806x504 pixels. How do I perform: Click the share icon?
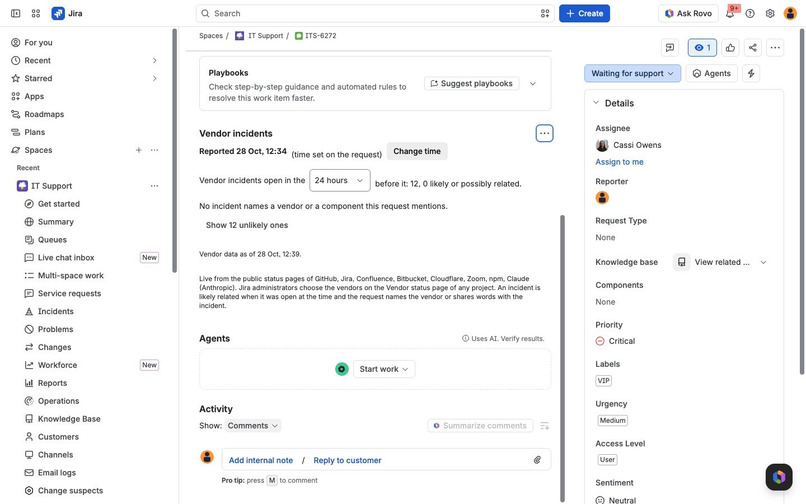753,48
